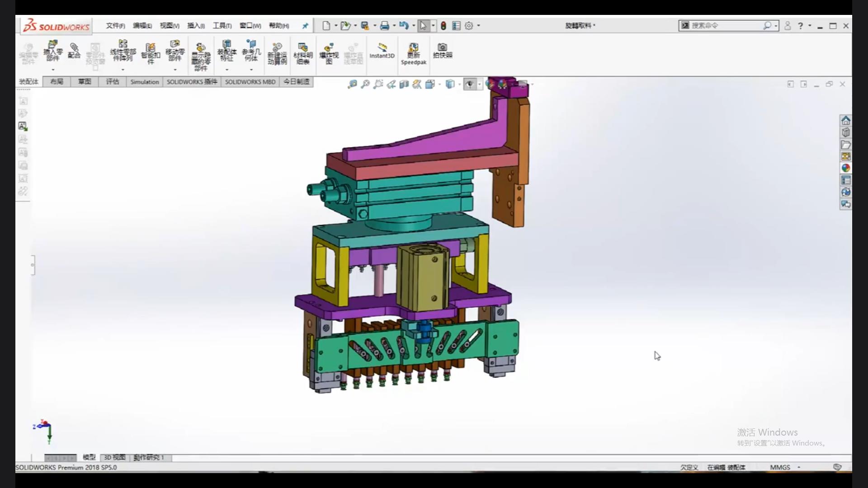The image size is (868, 488).
Task: Click the Rebuild traffic light icon
Action: click(443, 26)
